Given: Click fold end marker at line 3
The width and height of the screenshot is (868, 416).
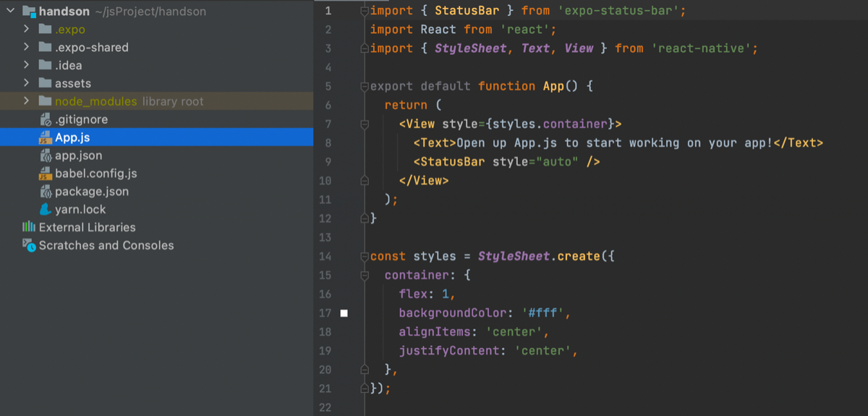Looking at the screenshot, I should (365, 48).
